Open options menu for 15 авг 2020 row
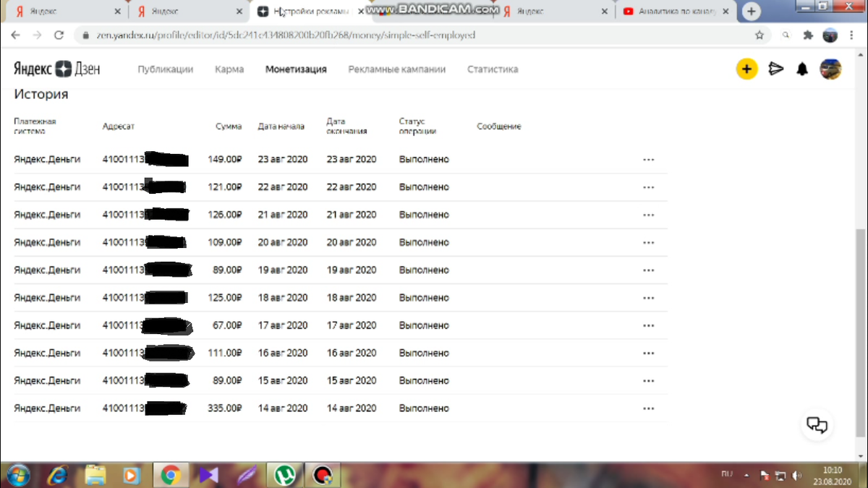 [649, 381]
